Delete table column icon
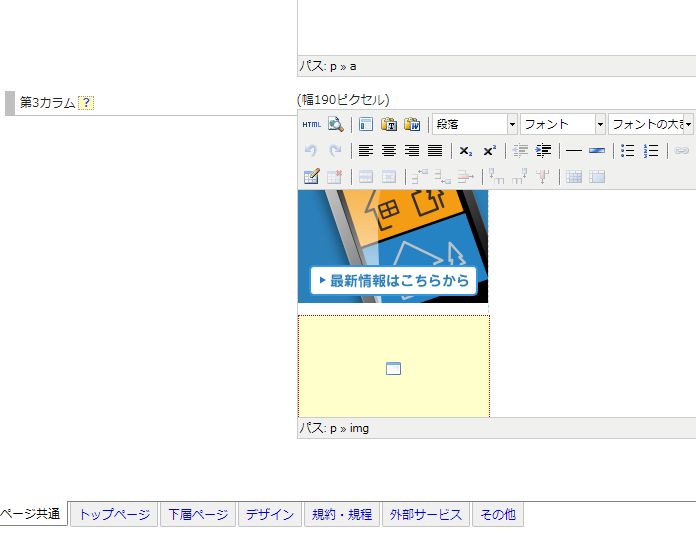Viewport: 696px width, 540px height. [543, 177]
